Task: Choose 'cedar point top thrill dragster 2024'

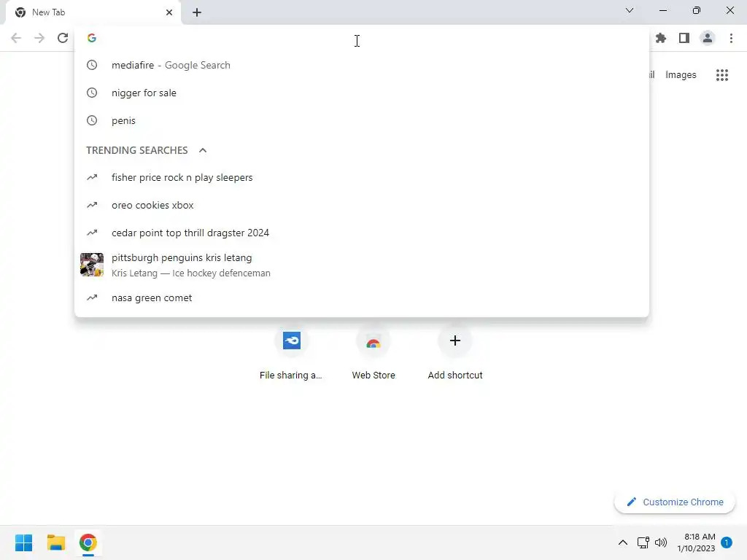Action: pyautogui.click(x=362, y=233)
